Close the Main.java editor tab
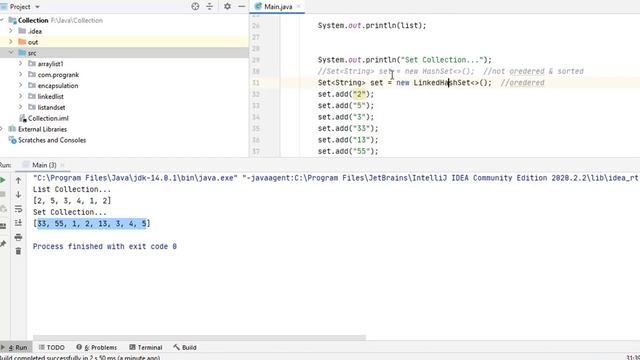640x360 pixels. click(x=298, y=7)
